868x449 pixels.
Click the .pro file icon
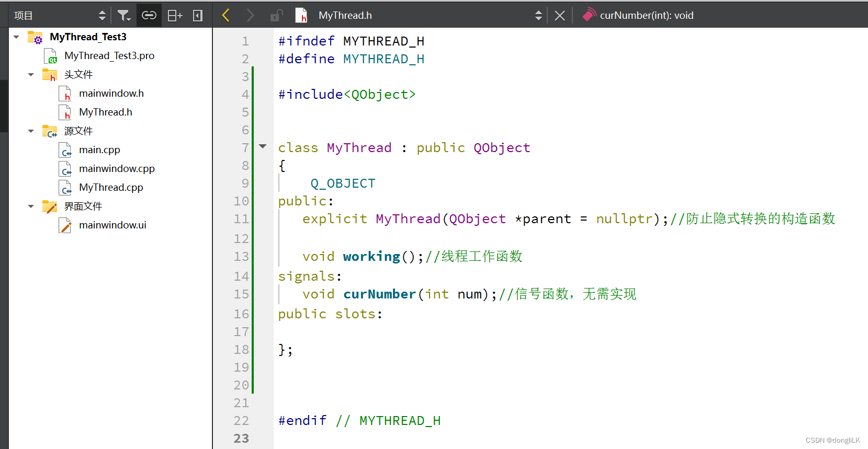point(50,56)
